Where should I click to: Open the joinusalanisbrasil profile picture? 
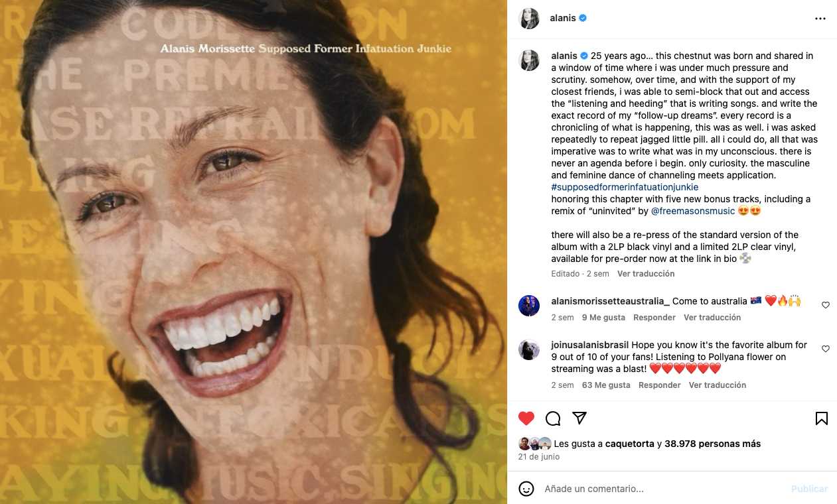click(529, 349)
